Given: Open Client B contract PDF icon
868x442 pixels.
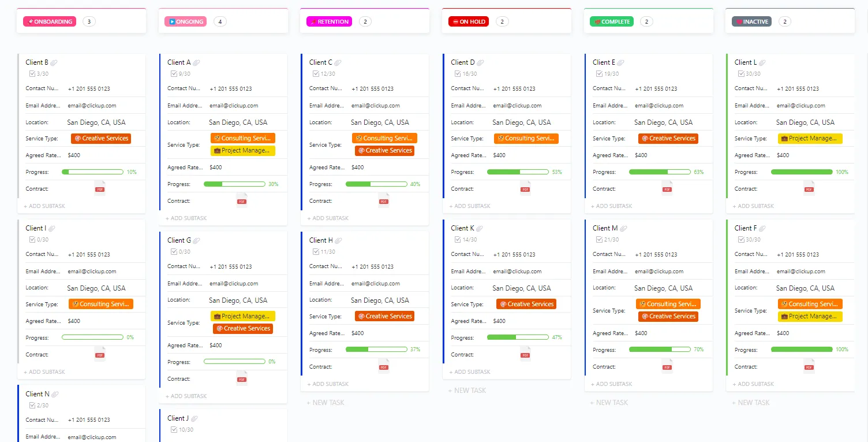Looking at the screenshot, I should [x=100, y=188].
